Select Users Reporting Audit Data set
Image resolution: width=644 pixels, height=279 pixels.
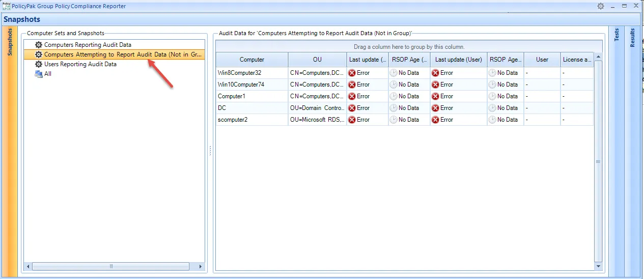pos(80,64)
